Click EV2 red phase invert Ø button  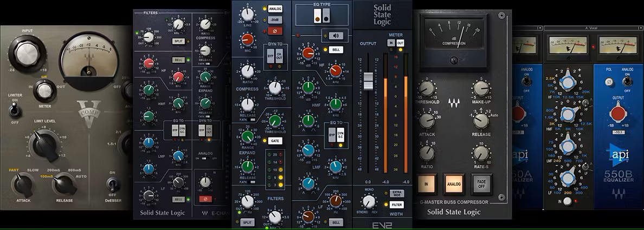[275, 31]
